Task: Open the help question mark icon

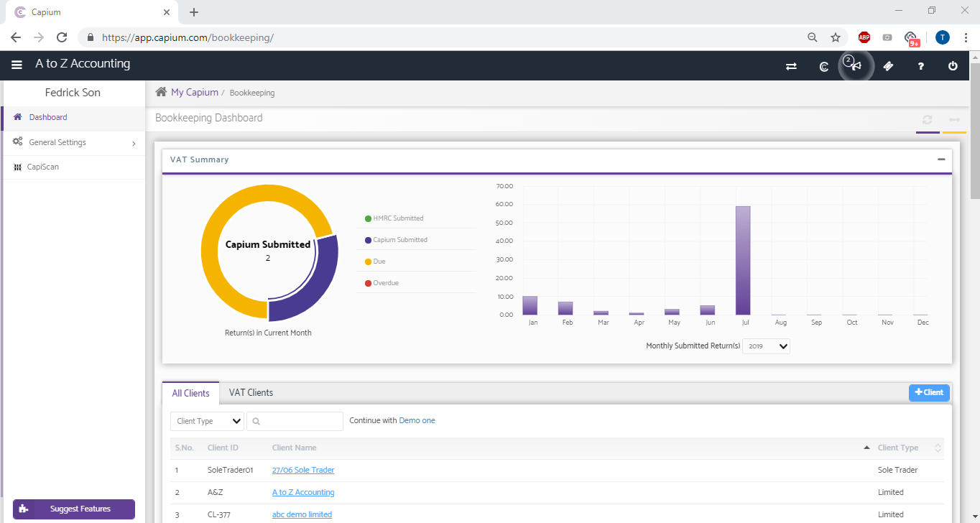Action: coord(921,66)
